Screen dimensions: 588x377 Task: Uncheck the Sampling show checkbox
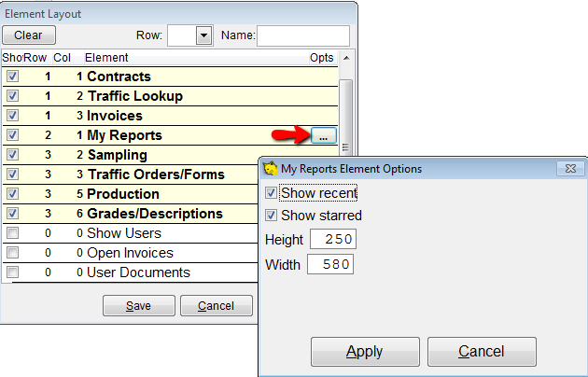pyautogui.click(x=12, y=154)
